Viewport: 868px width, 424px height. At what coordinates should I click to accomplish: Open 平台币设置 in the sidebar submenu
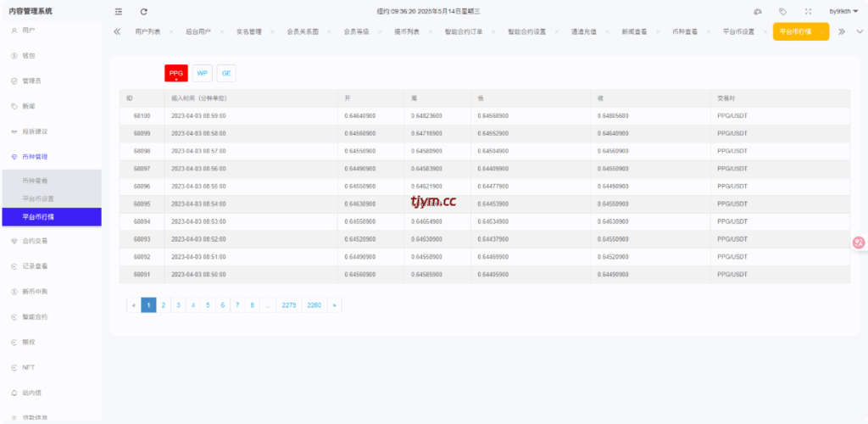(38, 198)
